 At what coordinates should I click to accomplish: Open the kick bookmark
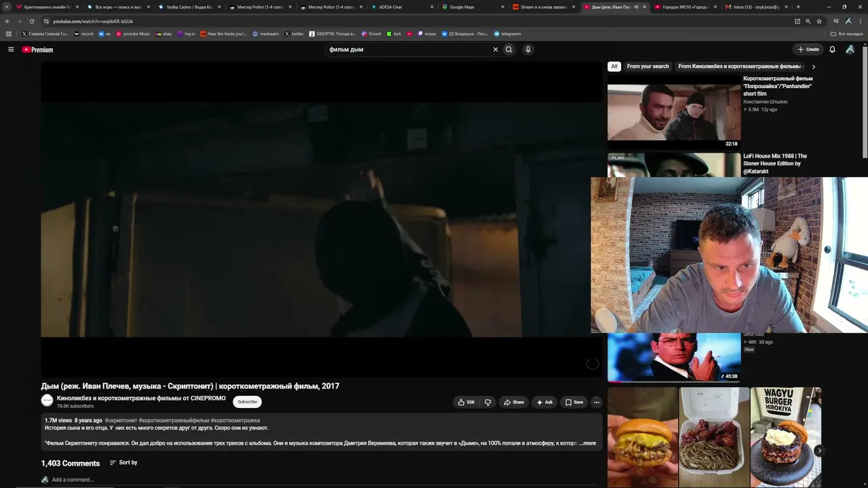[x=394, y=33]
